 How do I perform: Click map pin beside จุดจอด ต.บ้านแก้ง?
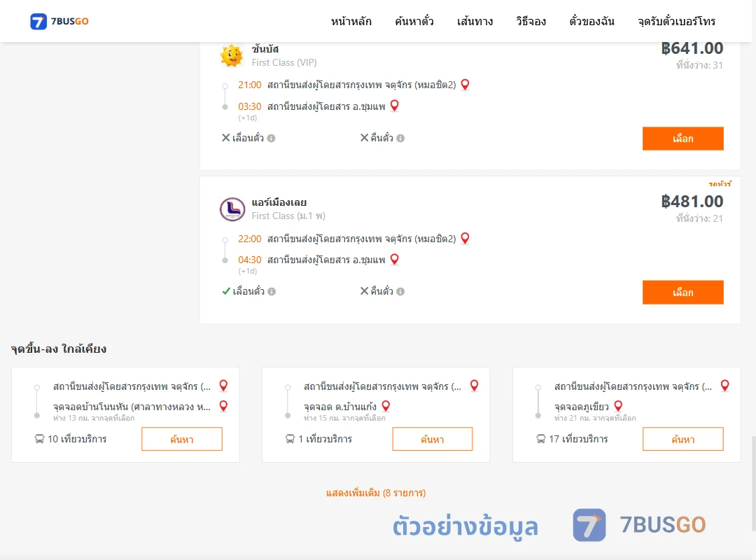[386, 406]
